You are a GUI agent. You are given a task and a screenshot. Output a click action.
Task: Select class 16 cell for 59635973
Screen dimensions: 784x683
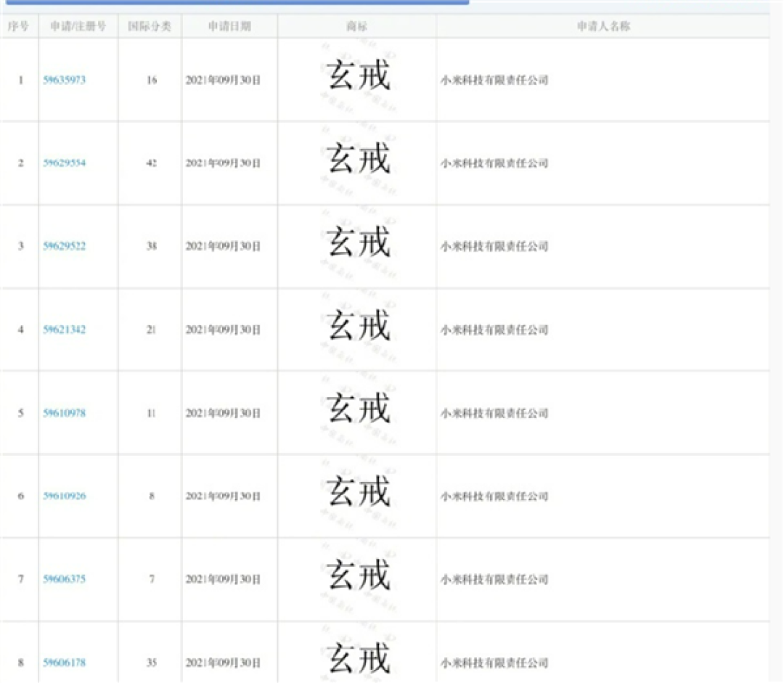(152, 80)
